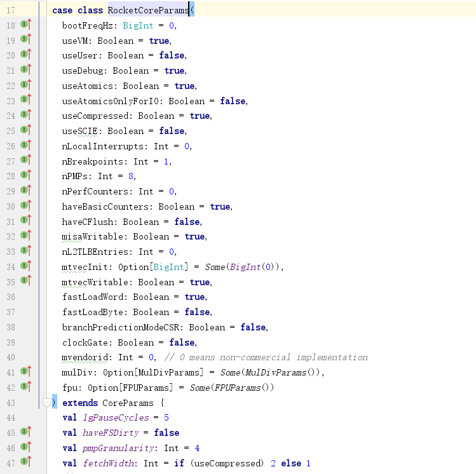Image resolution: width=476 pixels, height=474 pixels.
Task: Click implements-member gutter icon on line 21
Action: click(26, 69)
